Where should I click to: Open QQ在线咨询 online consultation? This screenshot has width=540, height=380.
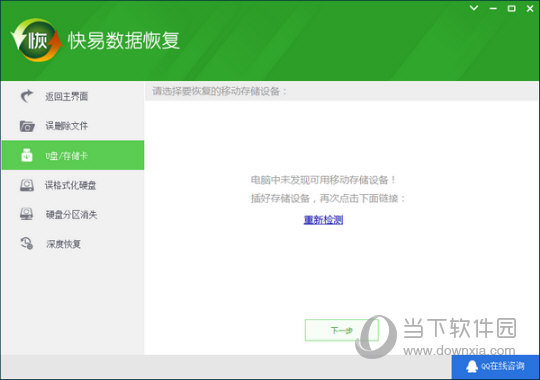tap(495, 367)
